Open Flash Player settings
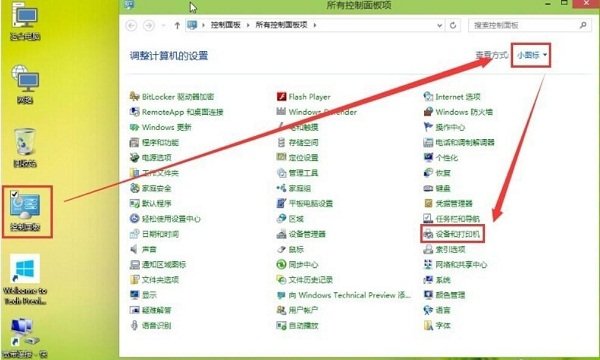Screen dimensions: 600x360 point(303,97)
